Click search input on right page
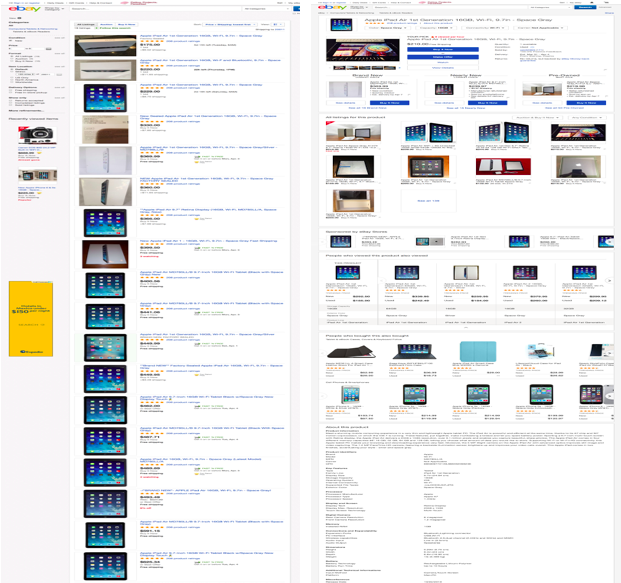This screenshot has width=621, height=583. tap(449, 7)
